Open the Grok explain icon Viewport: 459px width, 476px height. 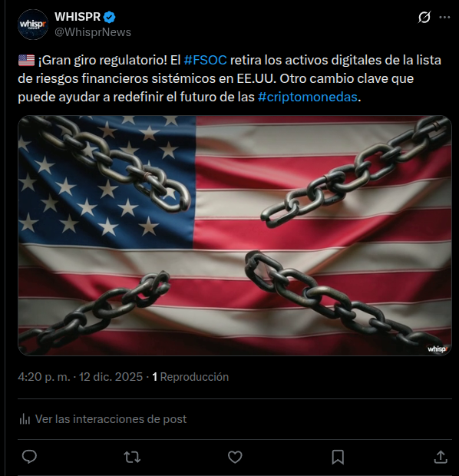coord(424,18)
